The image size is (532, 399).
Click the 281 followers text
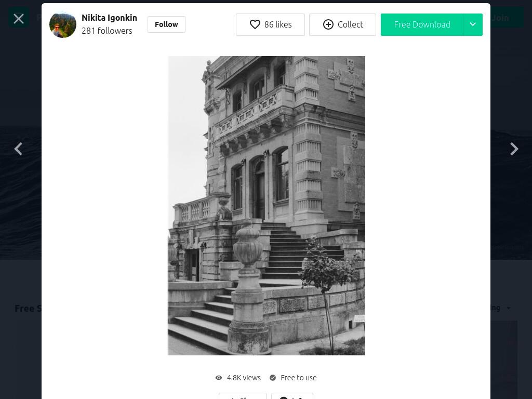[x=107, y=31]
